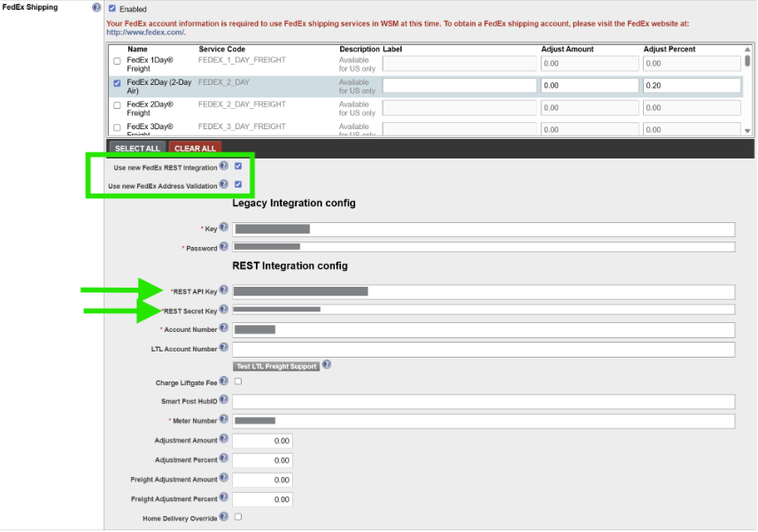The width and height of the screenshot is (758, 532).
Task: Uncheck Use new FedEx Address Validation
Action: [238, 184]
